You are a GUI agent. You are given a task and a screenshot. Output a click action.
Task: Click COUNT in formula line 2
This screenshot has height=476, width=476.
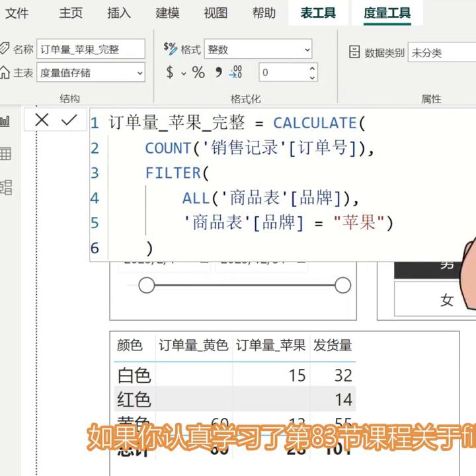tap(168, 148)
